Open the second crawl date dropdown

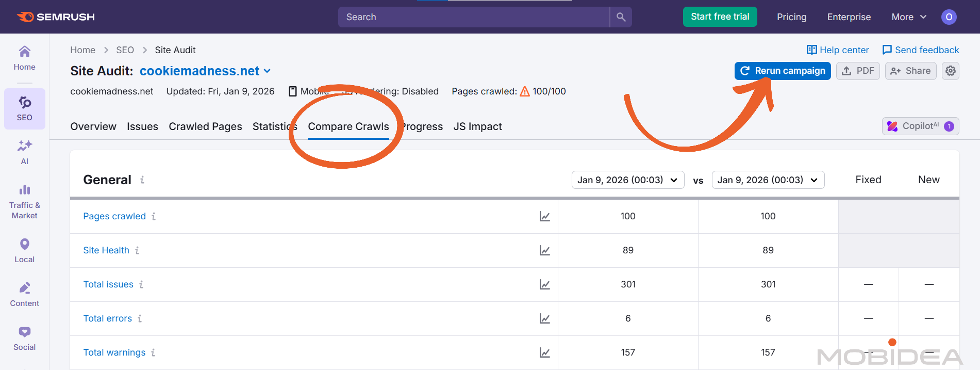pos(768,180)
